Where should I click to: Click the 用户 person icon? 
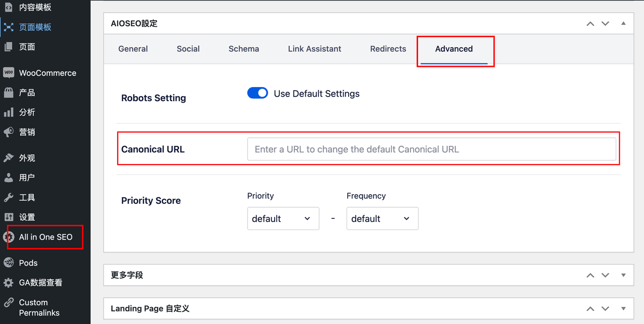pos(9,178)
